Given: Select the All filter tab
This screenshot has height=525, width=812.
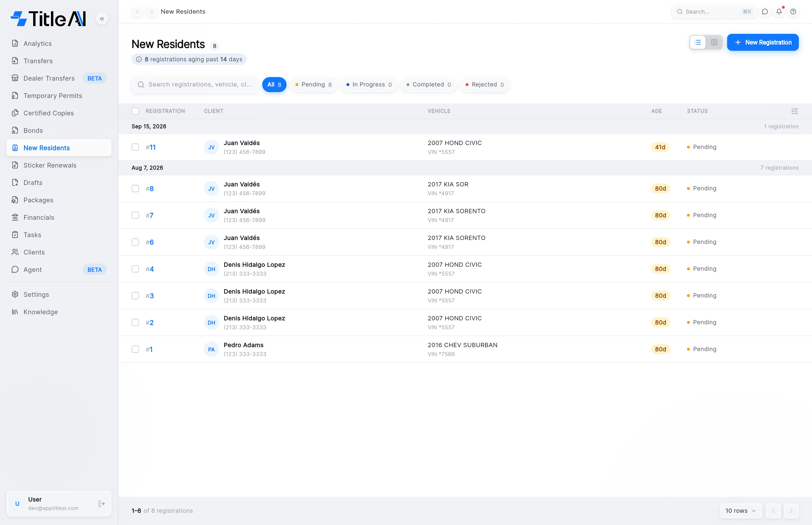Looking at the screenshot, I should [x=274, y=85].
